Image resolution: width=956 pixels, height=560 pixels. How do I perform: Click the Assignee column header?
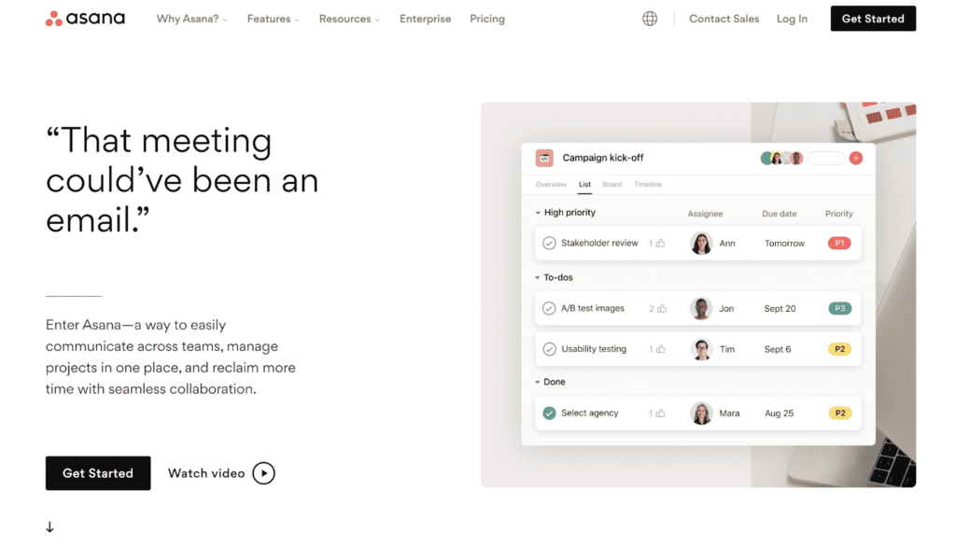pyautogui.click(x=705, y=214)
